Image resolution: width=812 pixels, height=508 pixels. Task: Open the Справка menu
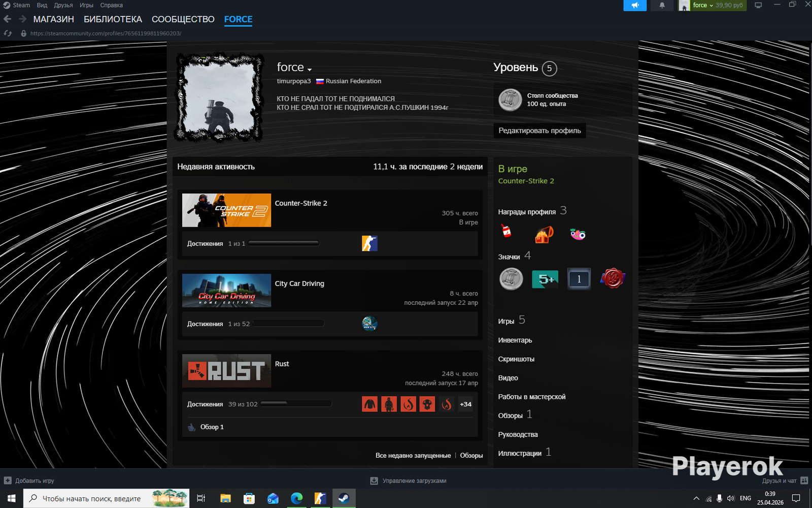pos(112,5)
